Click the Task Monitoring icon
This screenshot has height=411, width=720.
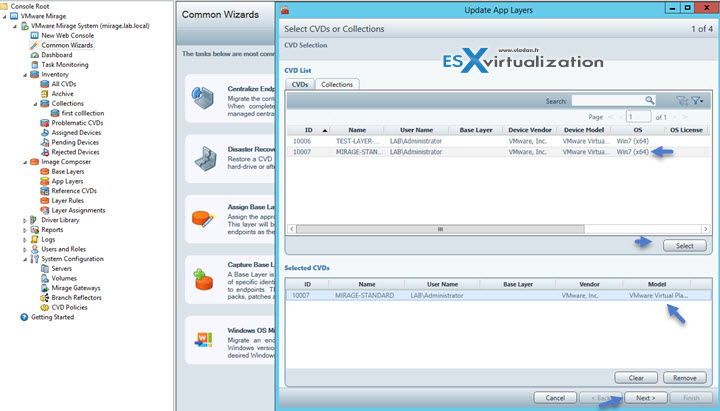click(x=34, y=65)
